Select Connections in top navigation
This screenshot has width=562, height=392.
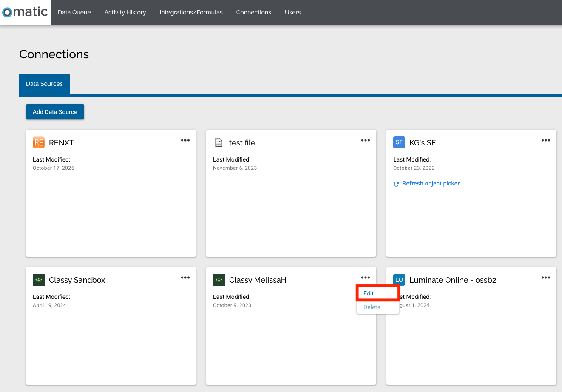[x=254, y=12]
